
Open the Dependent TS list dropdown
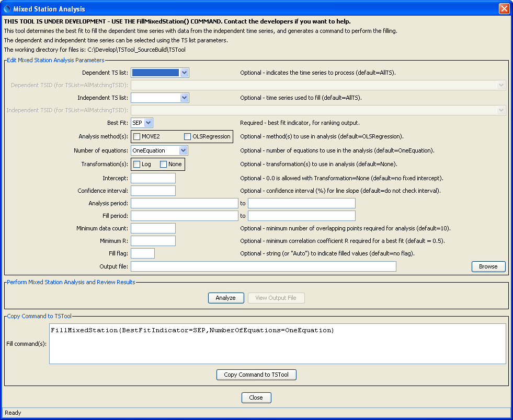click(185, 73)
